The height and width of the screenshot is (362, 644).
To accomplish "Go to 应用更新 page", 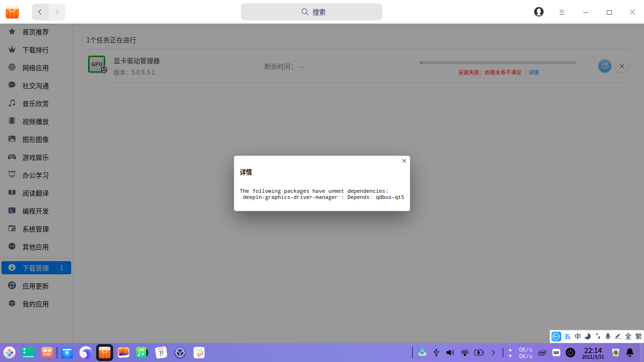I will 35,286.
